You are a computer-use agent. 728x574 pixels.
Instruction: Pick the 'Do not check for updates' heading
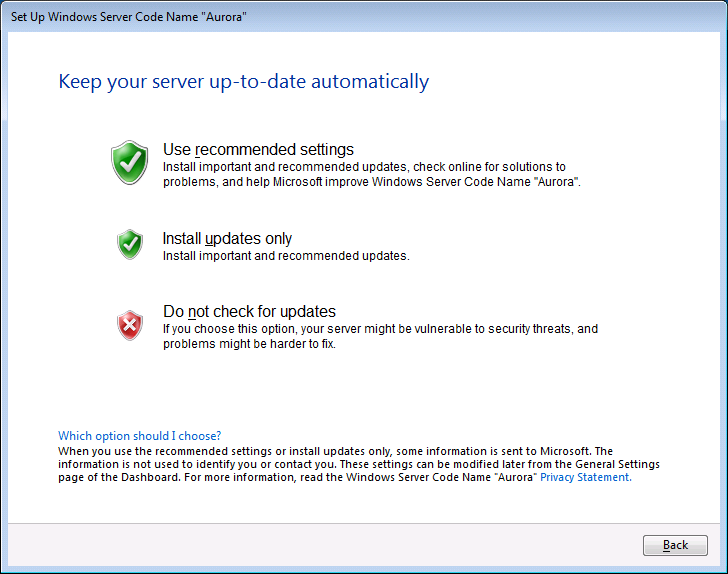(249, 311)
